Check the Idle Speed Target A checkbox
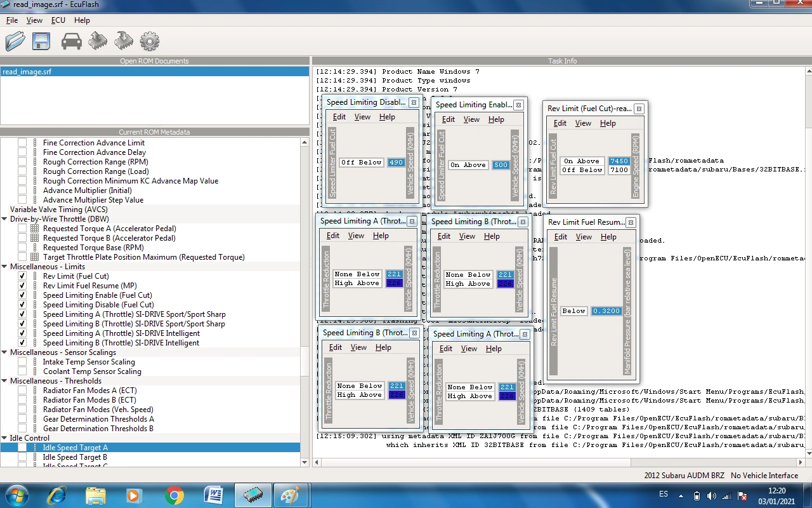The image size is (812, 508). [22, 448]
